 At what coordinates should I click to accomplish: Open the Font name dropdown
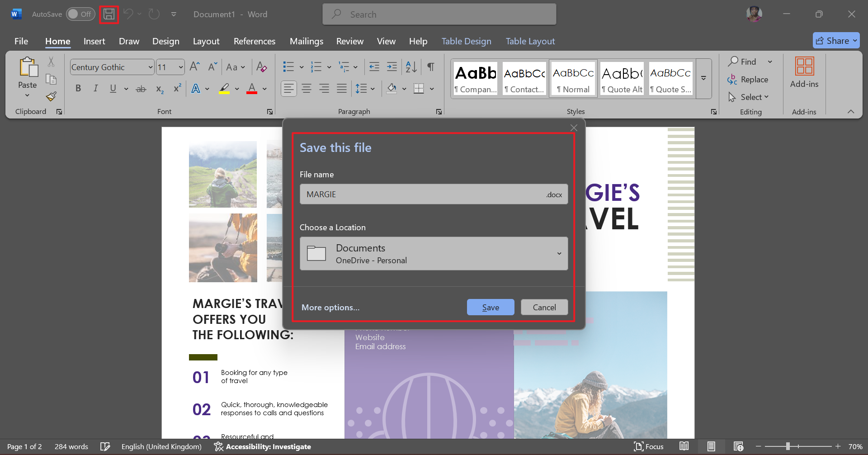tap(150, 67)
